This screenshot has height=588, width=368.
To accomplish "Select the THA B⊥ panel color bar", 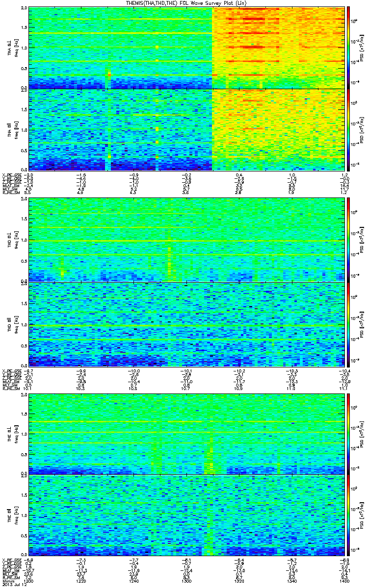I will pyautogui.click(x=349, y=48).
